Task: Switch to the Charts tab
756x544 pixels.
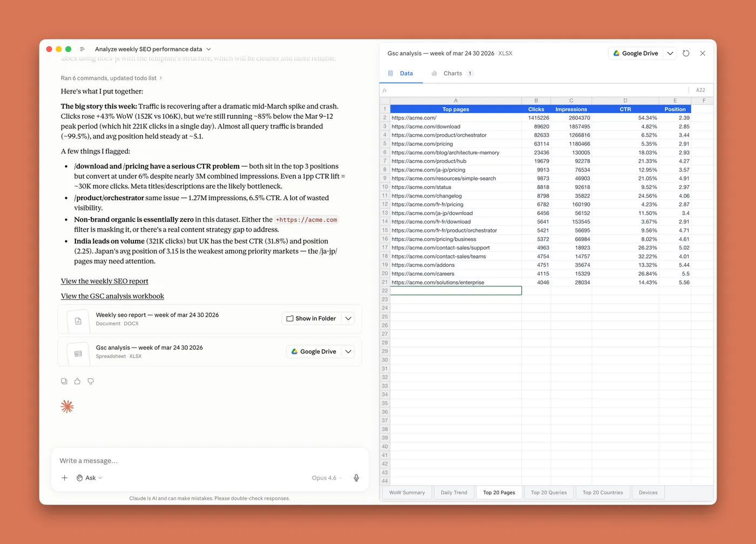Action: 453,73
